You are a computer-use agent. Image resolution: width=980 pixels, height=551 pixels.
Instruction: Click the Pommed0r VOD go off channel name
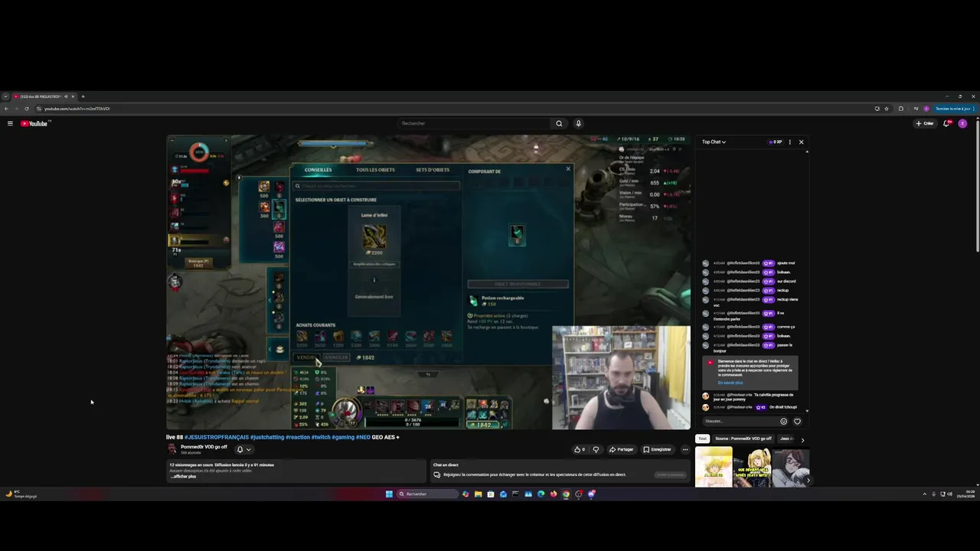coord(204,447)
